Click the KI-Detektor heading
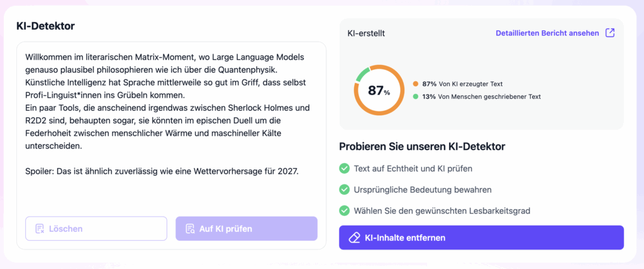Screen dimensions: 644x269 tap(46, 26)
